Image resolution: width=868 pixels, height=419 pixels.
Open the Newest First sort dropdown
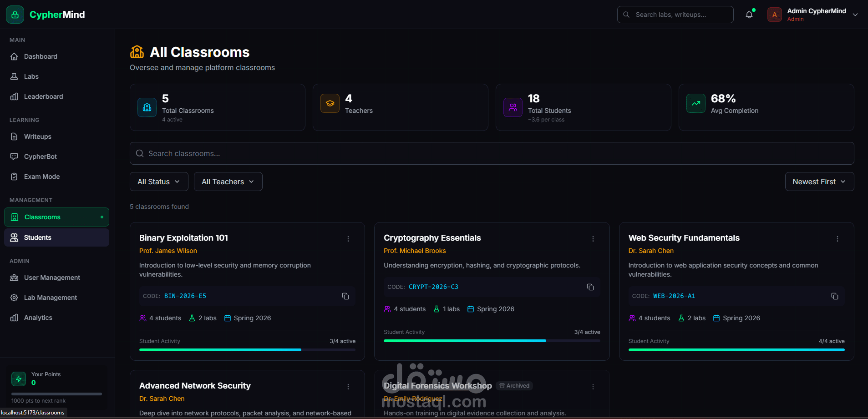[x=819, y=182]
